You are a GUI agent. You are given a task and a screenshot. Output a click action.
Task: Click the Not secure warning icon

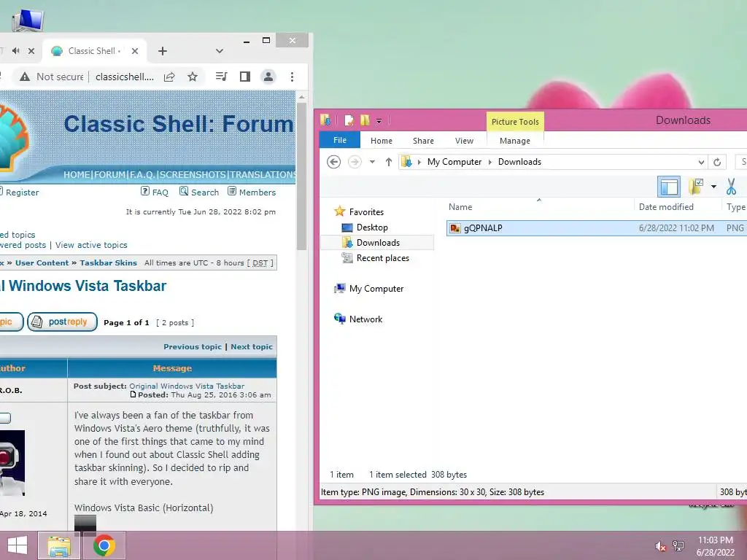pos(25,77)
